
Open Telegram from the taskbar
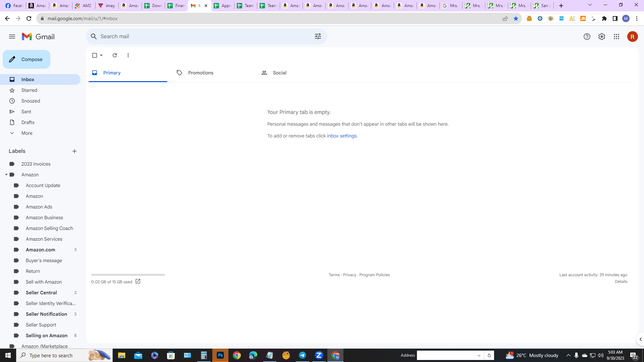click(303, 355)
